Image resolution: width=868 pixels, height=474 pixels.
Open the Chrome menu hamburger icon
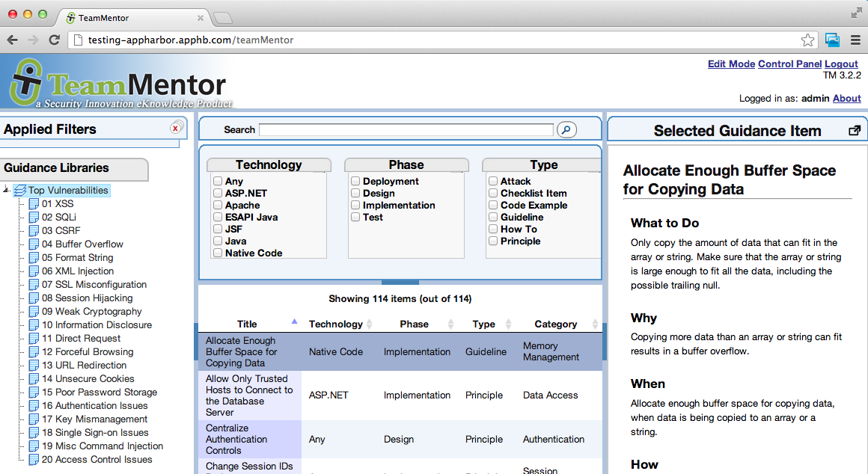click(855, 40)
